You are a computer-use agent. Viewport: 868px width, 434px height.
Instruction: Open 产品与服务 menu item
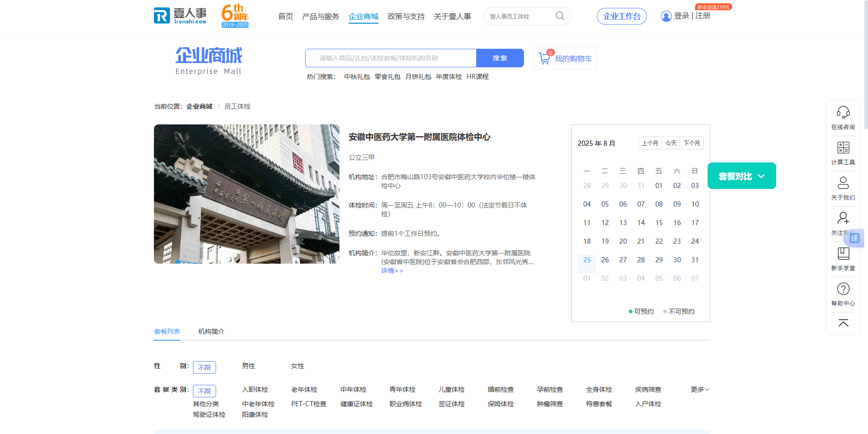320,16
